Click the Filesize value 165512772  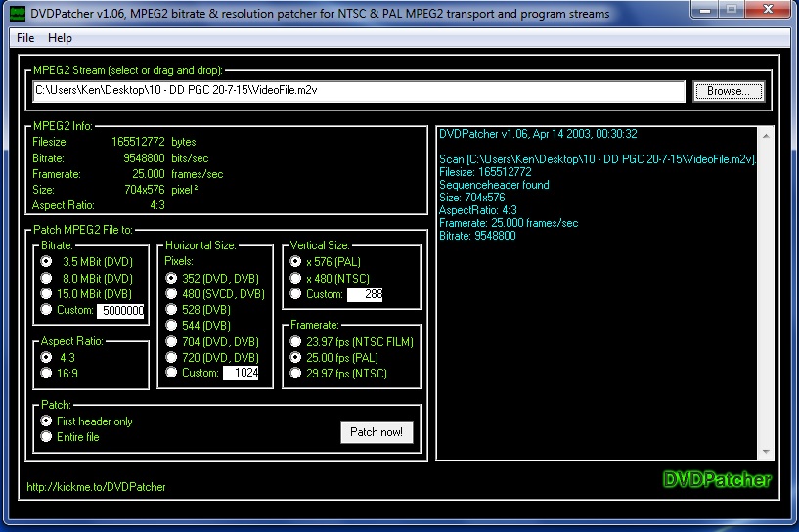(138, 142)
